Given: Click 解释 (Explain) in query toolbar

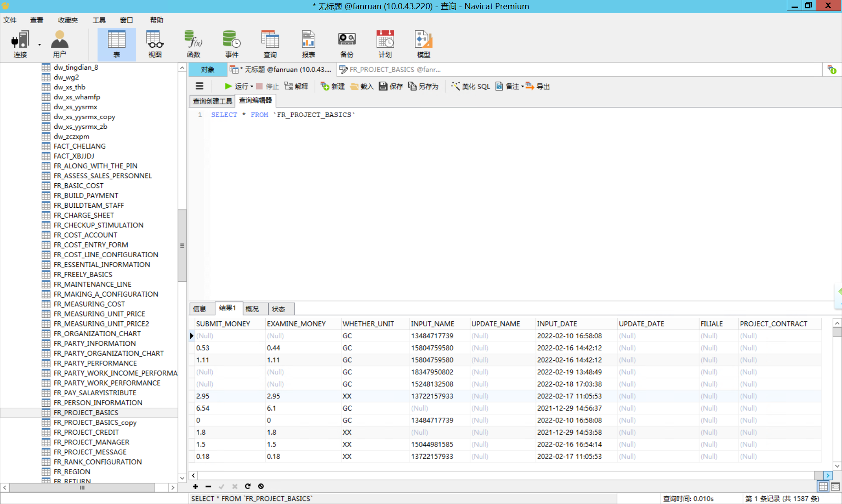Looking at the screenshot, I should coord(296,86).
